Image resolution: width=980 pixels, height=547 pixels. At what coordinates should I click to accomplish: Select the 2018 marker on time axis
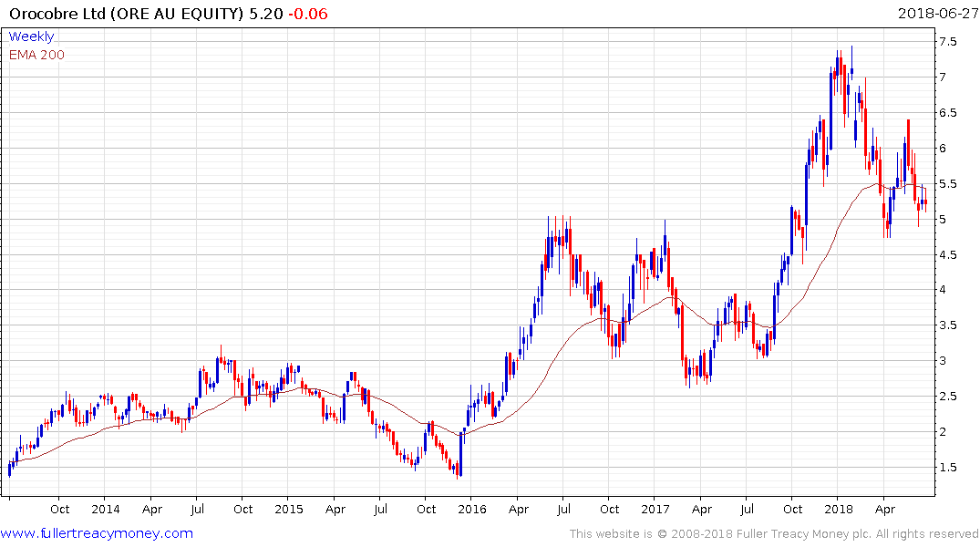click(838, 510)
